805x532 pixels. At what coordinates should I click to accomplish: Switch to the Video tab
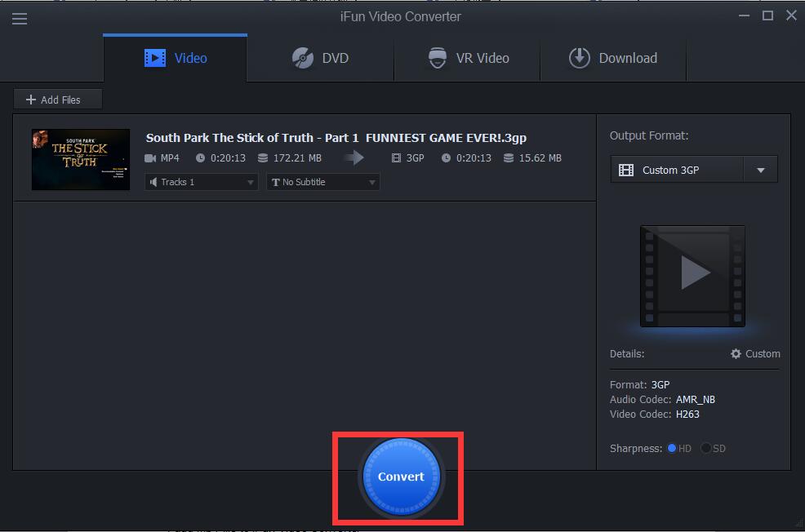tap(175, 58)
